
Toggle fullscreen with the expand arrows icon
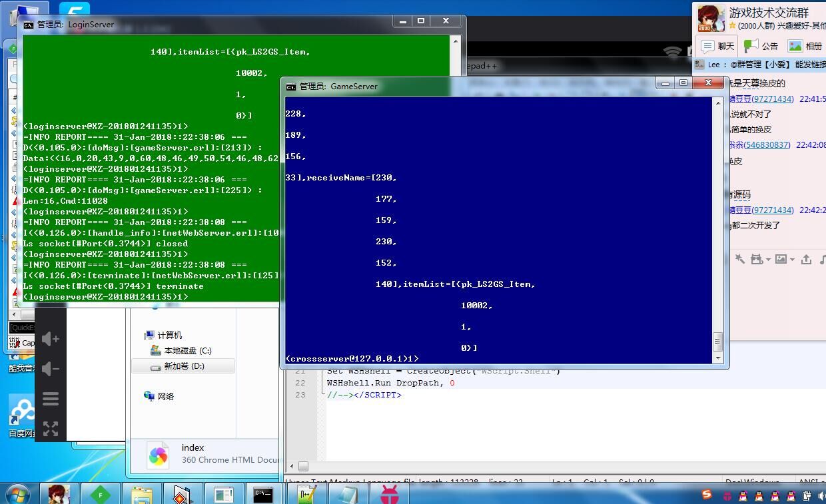click(51, 429)
